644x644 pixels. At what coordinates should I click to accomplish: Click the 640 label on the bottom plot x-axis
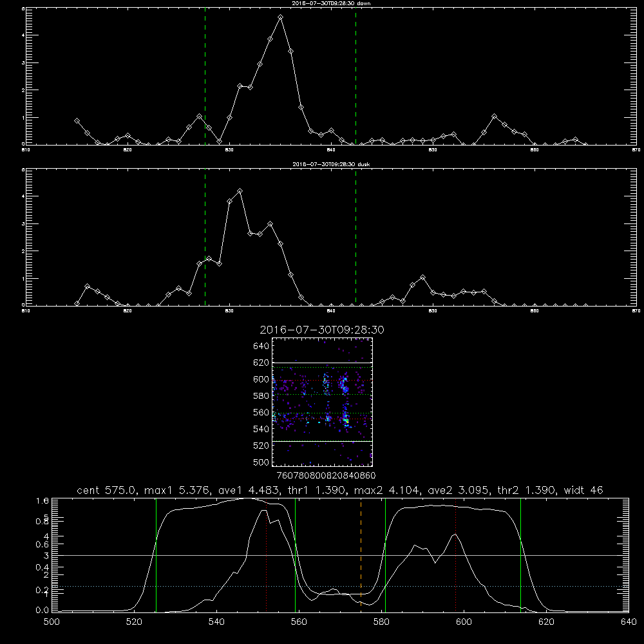[x=629, y=622]
